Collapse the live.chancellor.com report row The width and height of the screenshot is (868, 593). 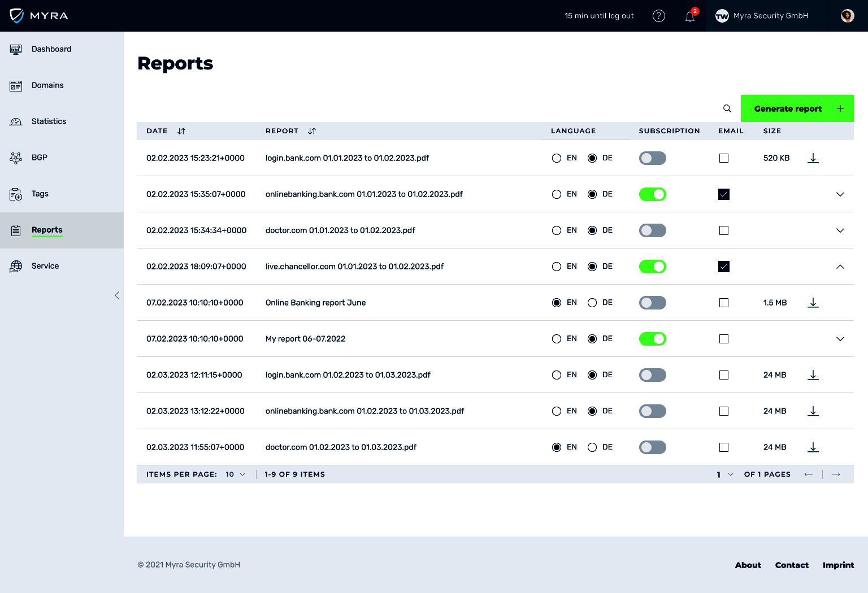click(840, 266)
